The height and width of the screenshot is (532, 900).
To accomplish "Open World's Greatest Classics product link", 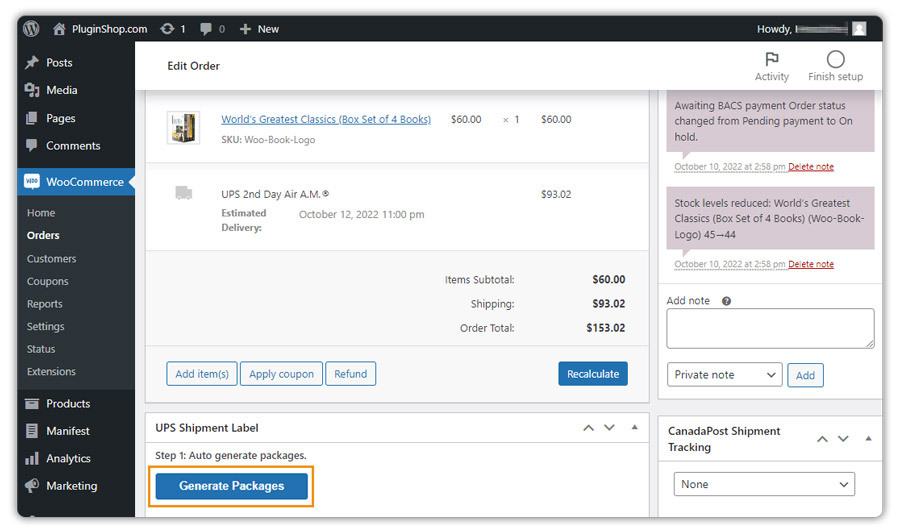I will click(x=326, y=119).
